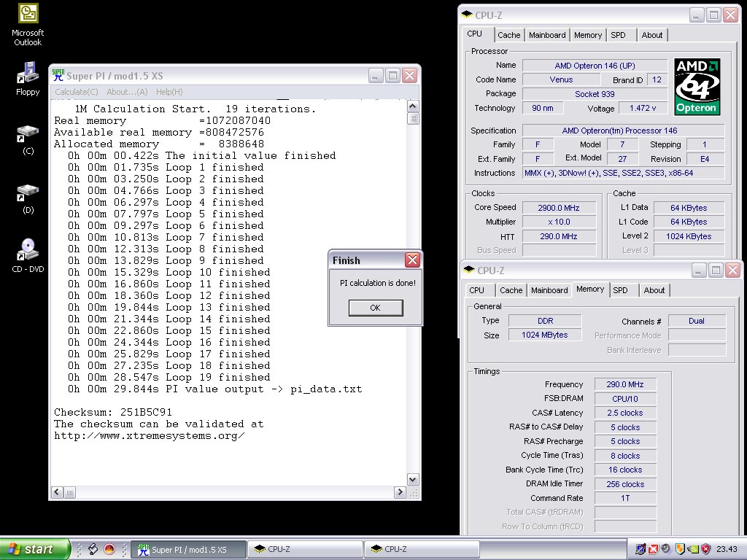Select the CD - DVD desktop icon
This screenshot has width=747, height=560.
tap(28, 256)
